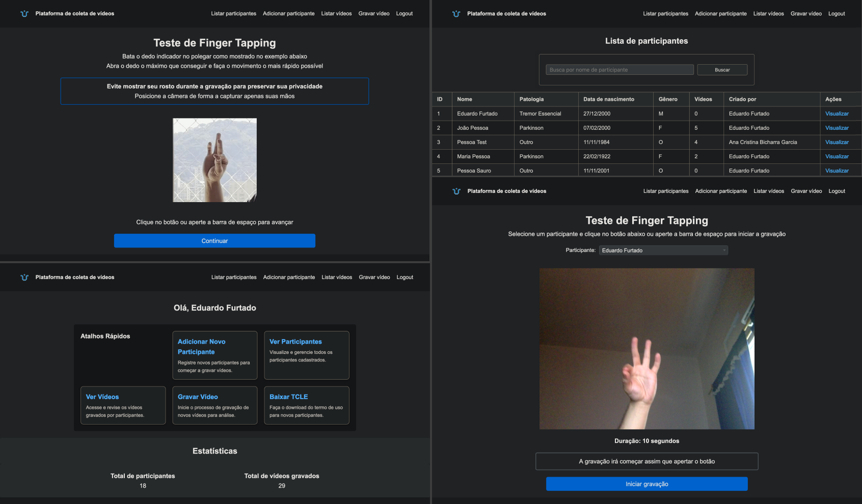This screenshot has width=862, height=504.
Task: Click Listar participantes in the Iniciar gravação page navbar
Action: click(x=666, y=191)
